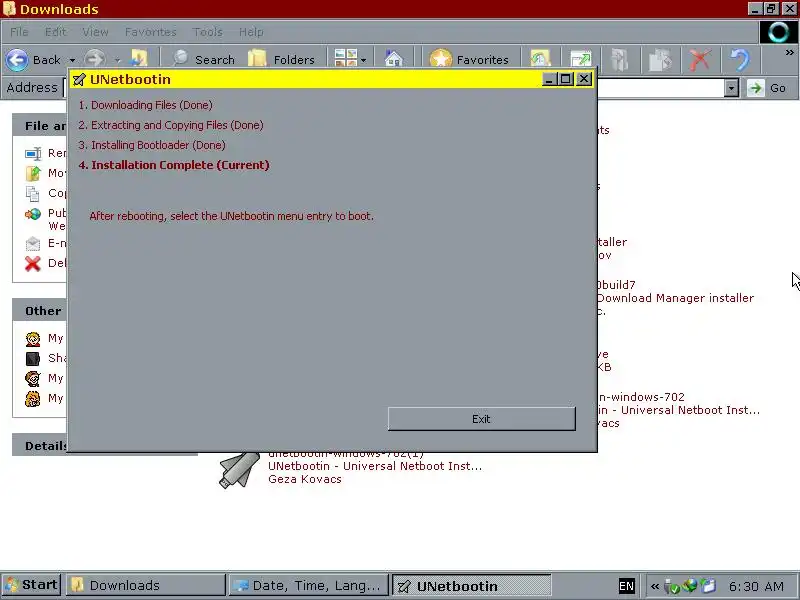
Task: Click the Back arrow icon in Explorer
Action: (17, 60)
